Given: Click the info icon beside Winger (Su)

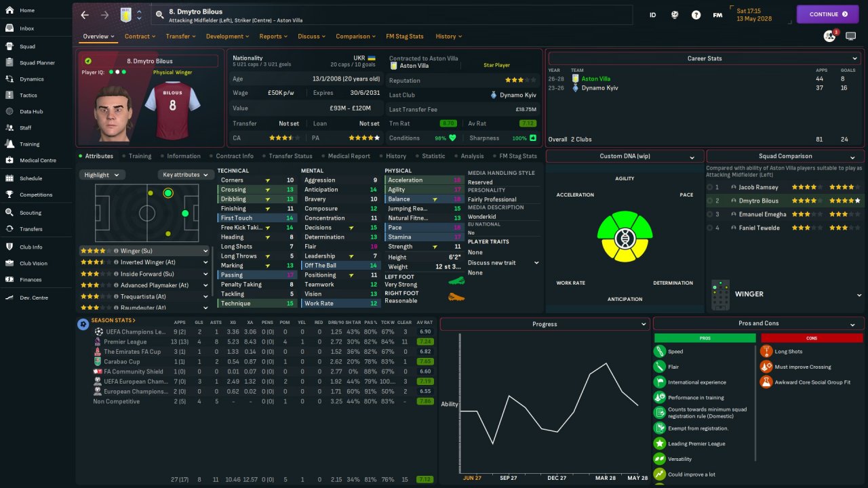Looking at the screenshot, I should 116,251.
